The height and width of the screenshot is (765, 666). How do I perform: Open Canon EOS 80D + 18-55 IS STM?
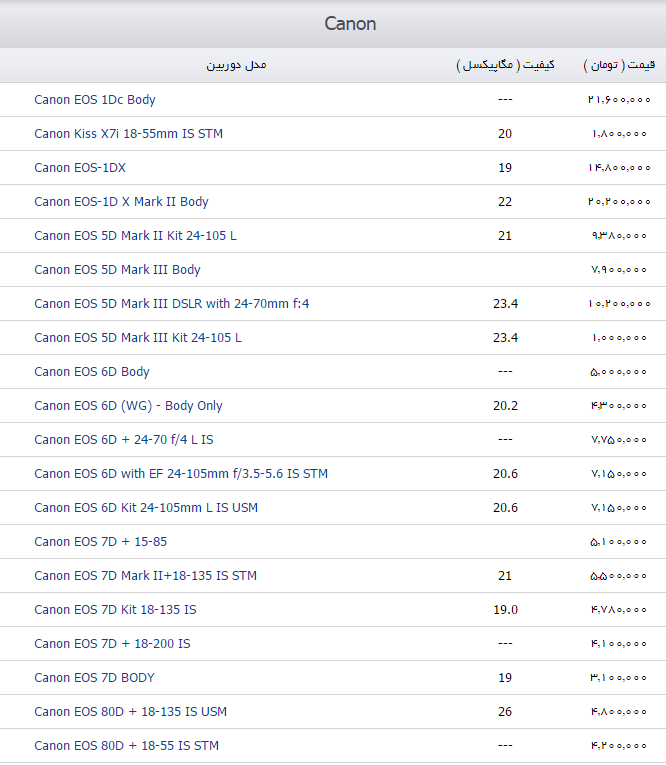(126, 746)
